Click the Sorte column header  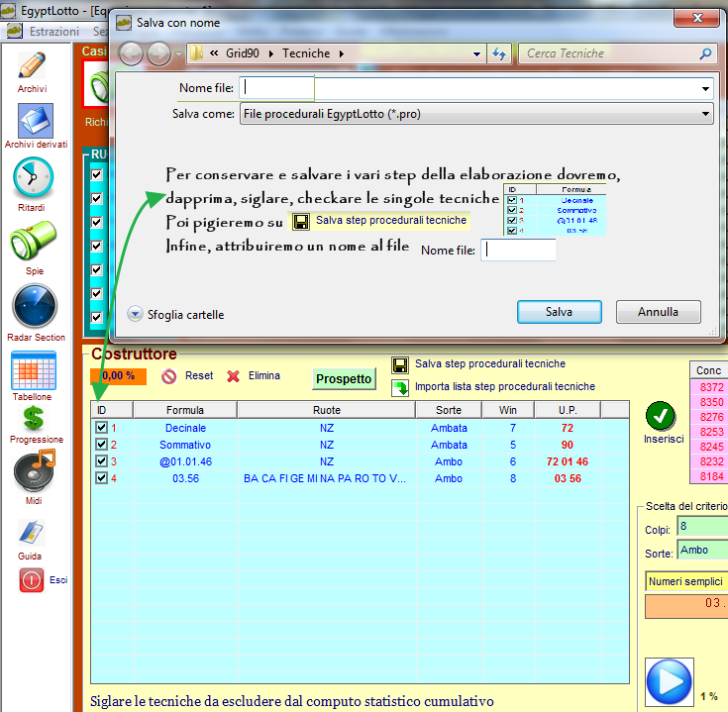tap(449, 410)
